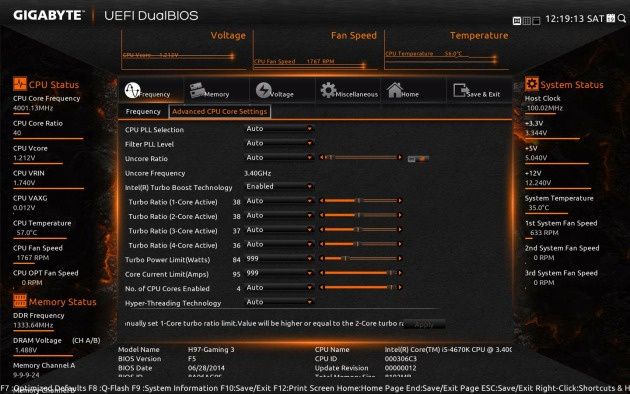The image size is (630, 394).
Task: Click the CPU Core Frequency 4001.13MHz value
Action: click(x=33, y=108)
